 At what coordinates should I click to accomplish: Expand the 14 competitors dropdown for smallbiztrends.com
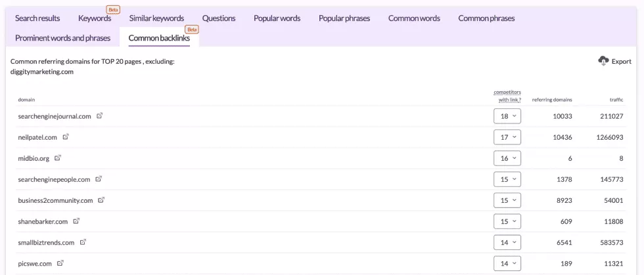[x=507, y=242]
